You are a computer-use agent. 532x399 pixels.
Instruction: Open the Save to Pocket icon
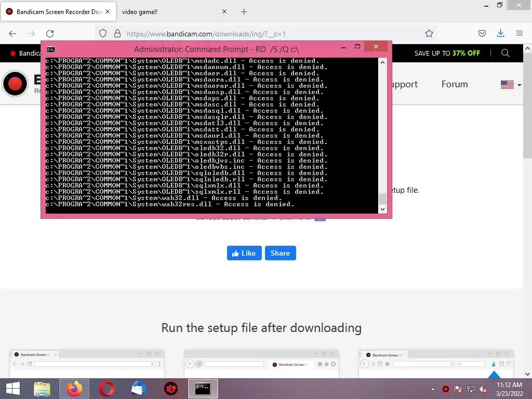482,33
